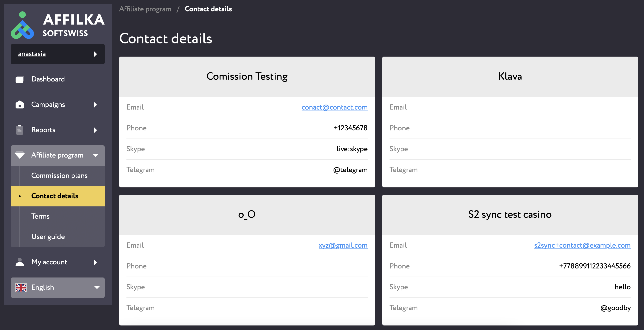Click the My account person icon
Screen dimensions: 644x330
[x=20, y=262]
